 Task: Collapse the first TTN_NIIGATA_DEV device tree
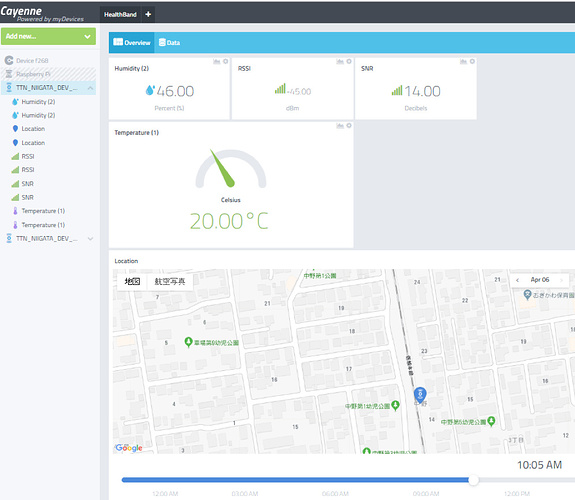tap(90, 88)
